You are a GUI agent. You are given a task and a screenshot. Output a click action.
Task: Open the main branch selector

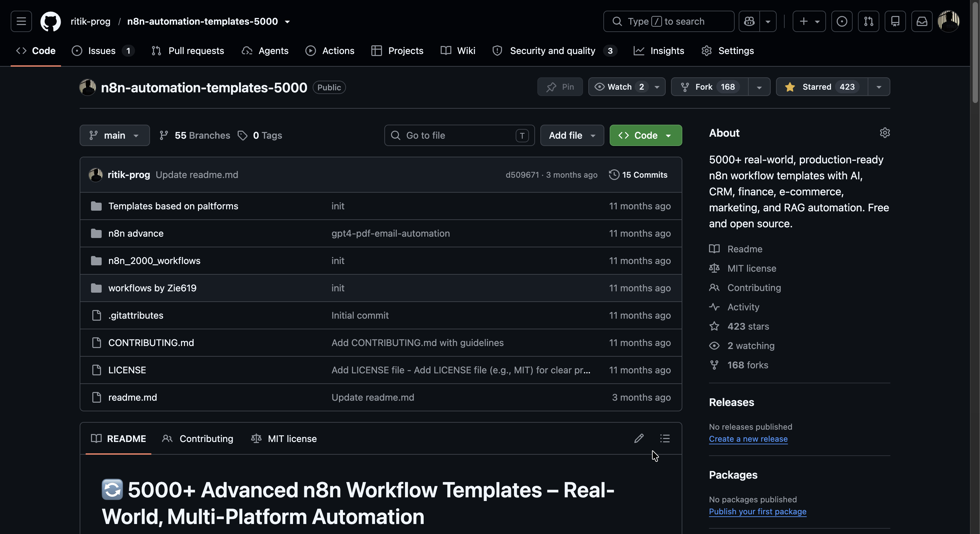coord(115,135)
